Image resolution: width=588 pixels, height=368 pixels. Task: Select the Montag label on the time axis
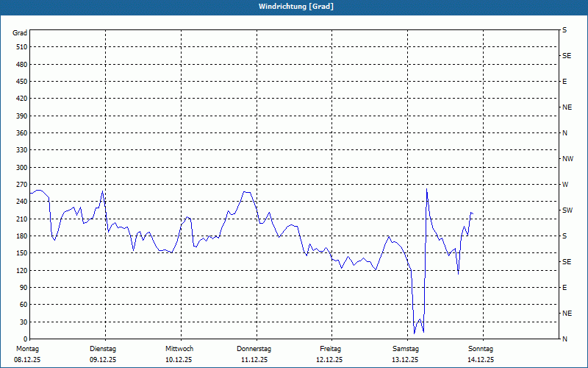(x=27, y=348)
